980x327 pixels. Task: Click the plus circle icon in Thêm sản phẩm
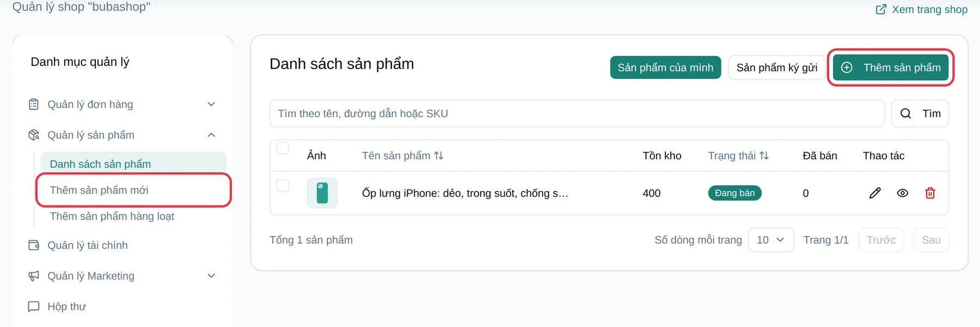pos(847,68)
